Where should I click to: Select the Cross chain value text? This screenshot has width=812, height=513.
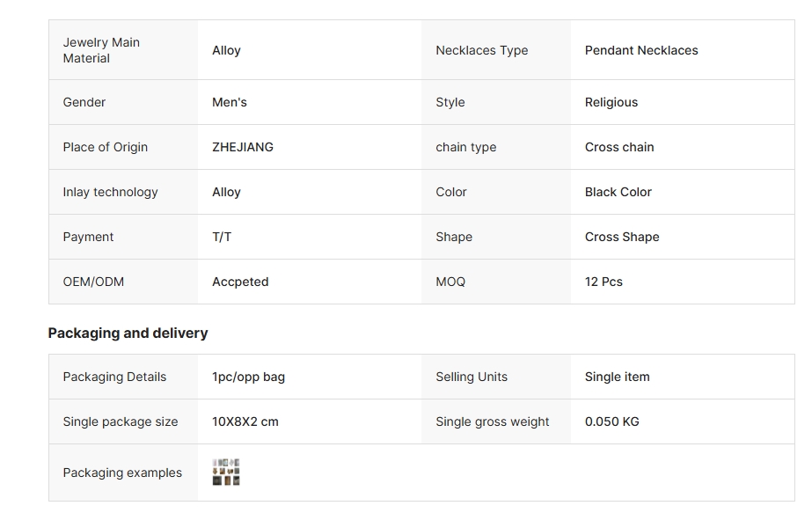pos(619,147)
